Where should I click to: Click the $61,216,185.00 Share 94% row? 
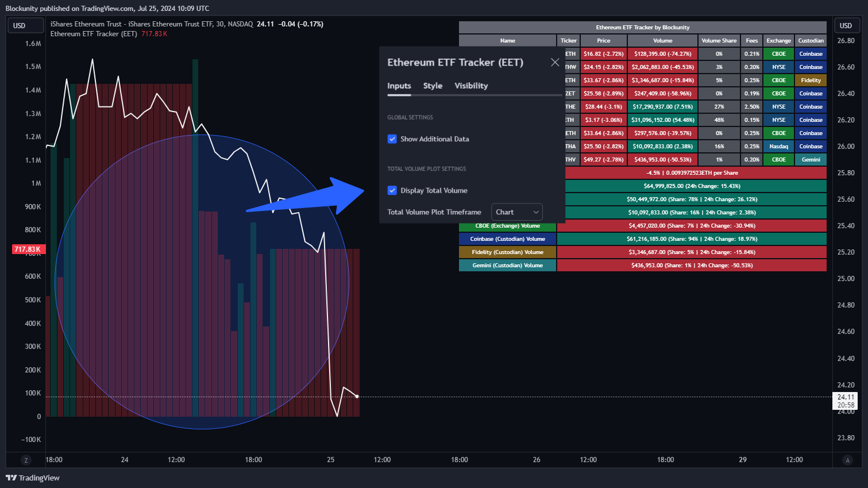(x=692, y=239)
